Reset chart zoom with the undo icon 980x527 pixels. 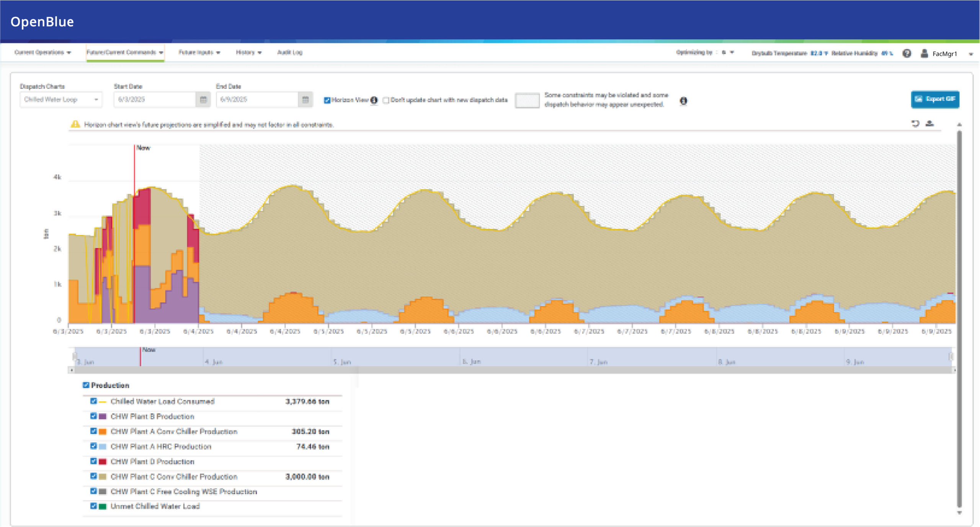(915, 123)
